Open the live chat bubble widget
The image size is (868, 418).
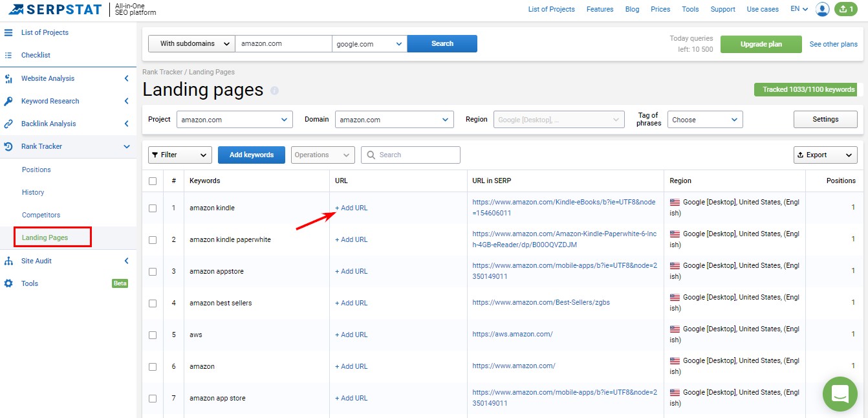click(840, 393)
